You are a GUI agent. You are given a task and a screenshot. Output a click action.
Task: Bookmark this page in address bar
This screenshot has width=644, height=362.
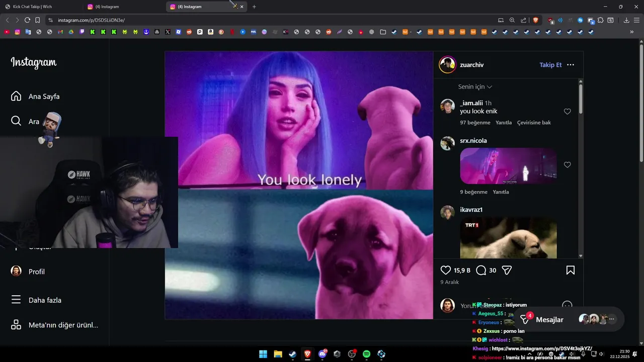point(37,20)
